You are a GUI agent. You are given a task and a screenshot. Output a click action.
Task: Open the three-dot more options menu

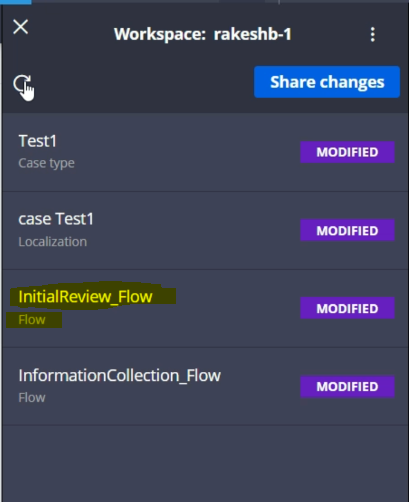tap(373, 35)
